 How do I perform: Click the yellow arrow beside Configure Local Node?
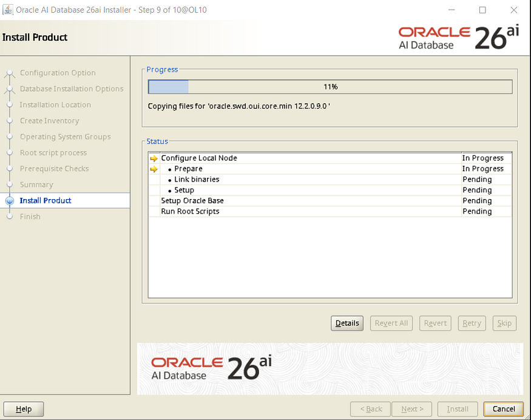tap(154, 158)
